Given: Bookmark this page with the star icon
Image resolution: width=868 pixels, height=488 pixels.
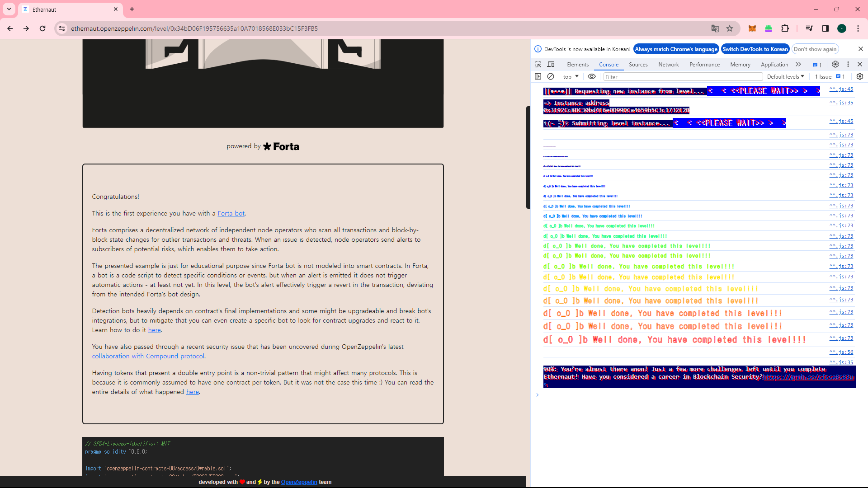Looking at the screenshot, I should (730, 28).
